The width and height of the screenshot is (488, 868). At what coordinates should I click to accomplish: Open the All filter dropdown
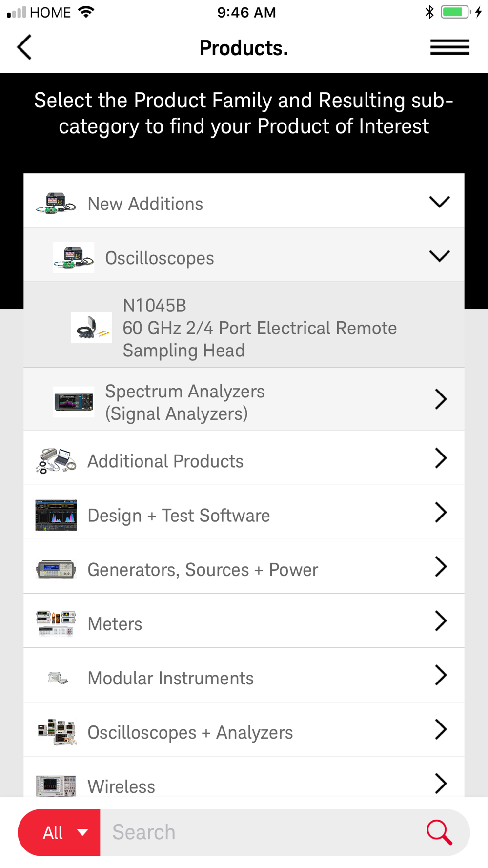[59, 832]
